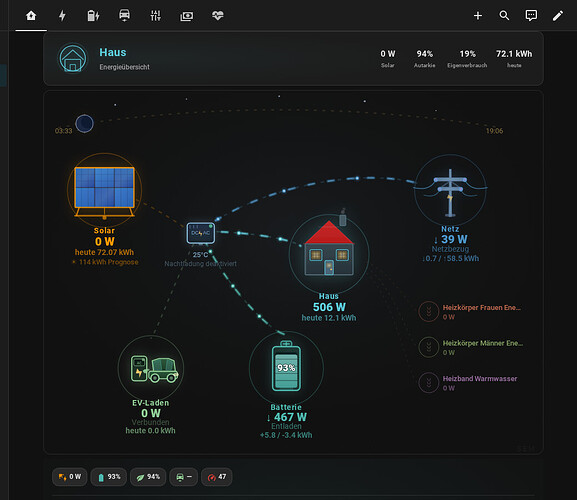Image resolution: width=577 pixels, height=500 pixels.
Task: Click the 93% battery chip
Action: point(109,477)
